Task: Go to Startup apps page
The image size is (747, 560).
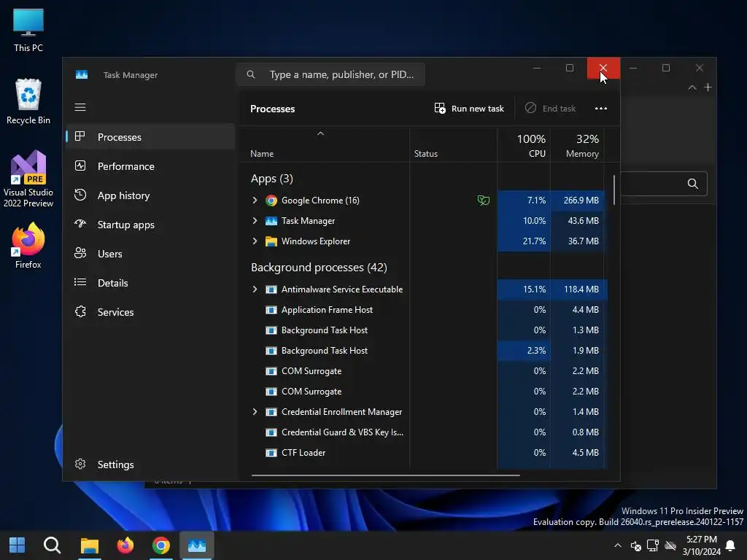Action: point(150,225)
